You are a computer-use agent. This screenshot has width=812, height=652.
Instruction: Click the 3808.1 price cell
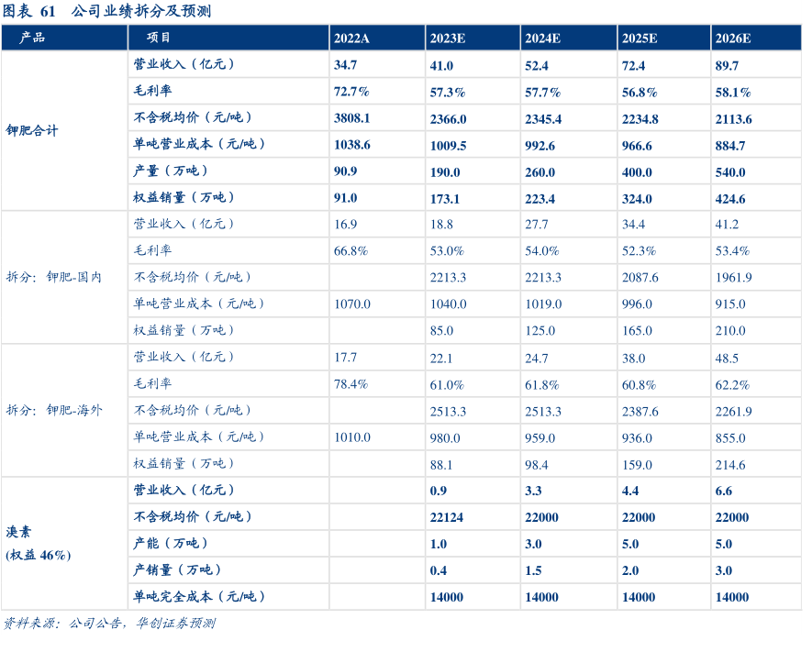[x=352, y=118]
